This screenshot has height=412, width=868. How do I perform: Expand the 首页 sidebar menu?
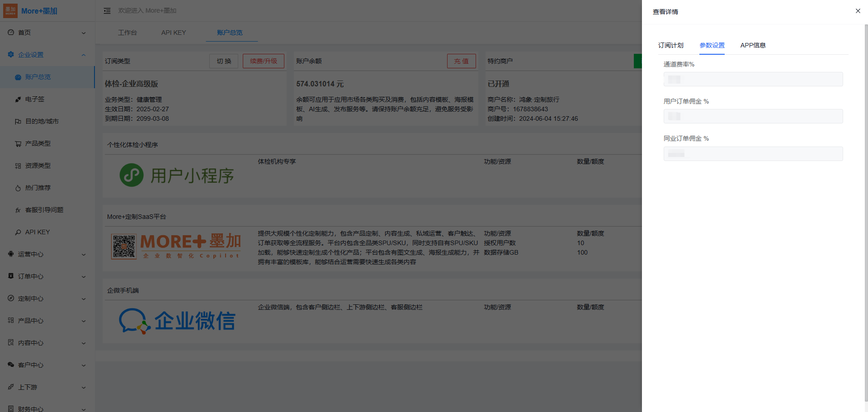pos(84,33)
